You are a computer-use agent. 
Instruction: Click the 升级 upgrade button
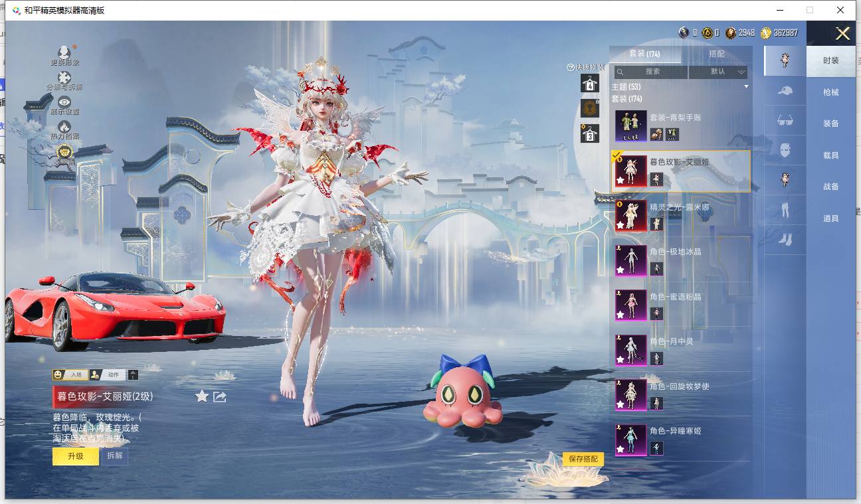point(76,456)
